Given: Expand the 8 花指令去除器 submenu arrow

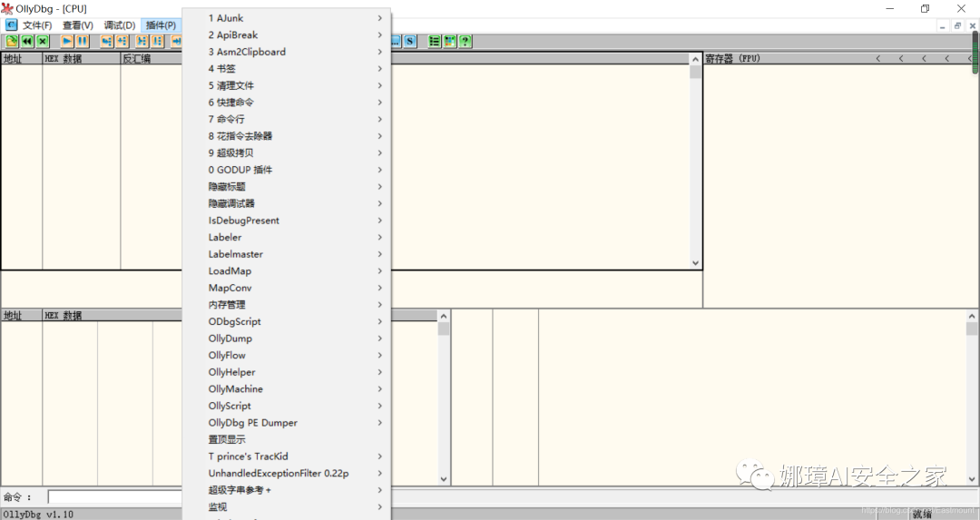Looking at the screenshot, I should click(380, 136).
